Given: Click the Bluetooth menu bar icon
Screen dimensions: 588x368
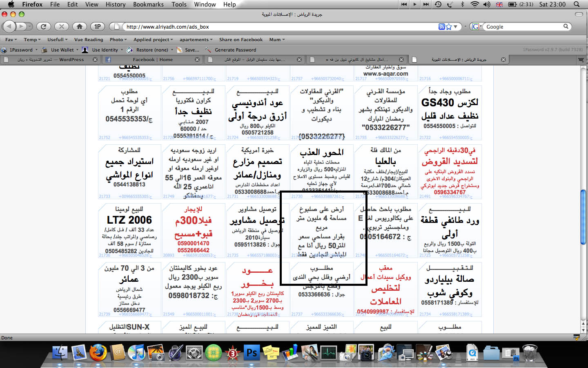Looking at the screenshot, I should point(463,4).
